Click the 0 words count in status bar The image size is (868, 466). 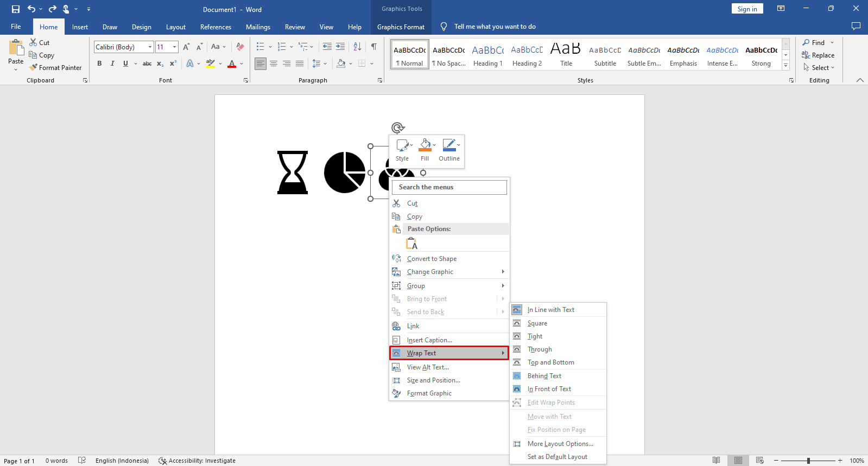coord(56,461)
